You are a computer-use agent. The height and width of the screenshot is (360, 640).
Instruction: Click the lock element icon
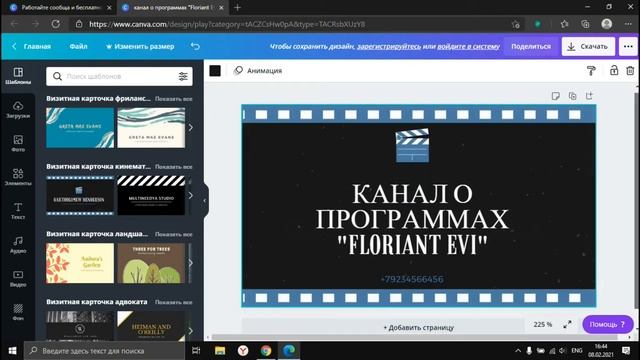(x=613, y=71)
